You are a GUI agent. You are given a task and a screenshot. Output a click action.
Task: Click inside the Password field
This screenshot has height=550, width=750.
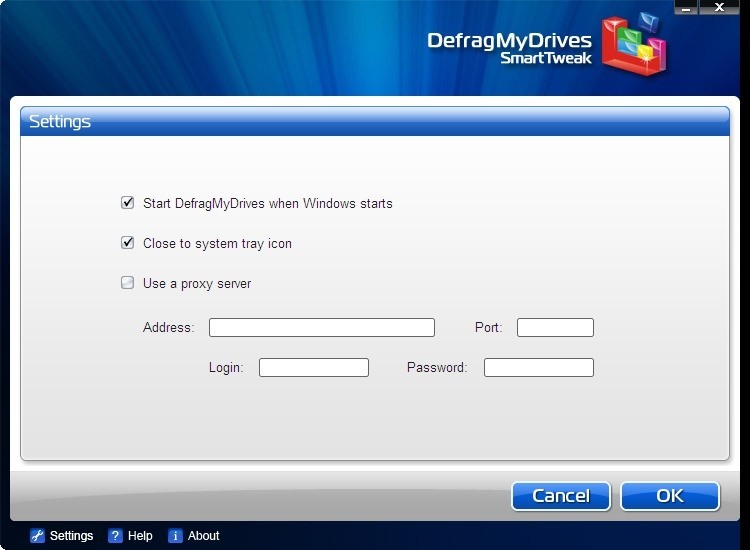click(x=538, y=367)
